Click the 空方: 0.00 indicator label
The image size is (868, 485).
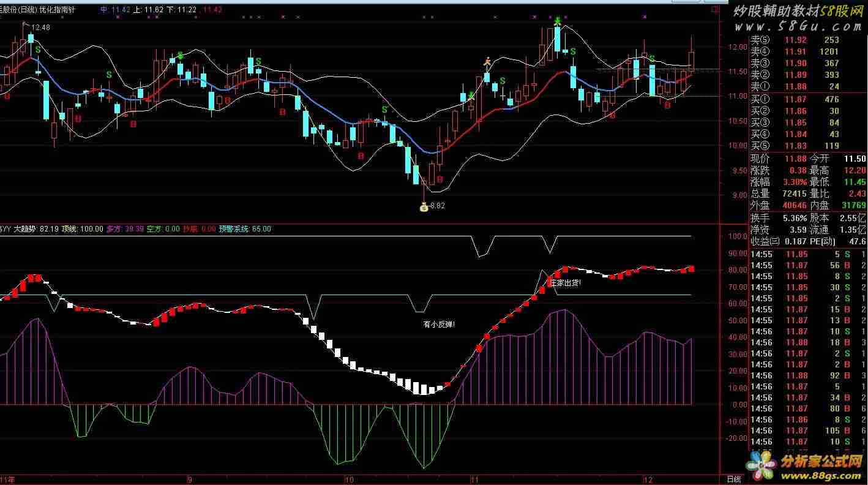pos(164,229)
